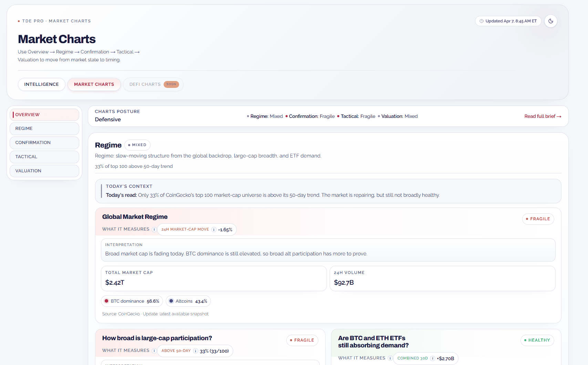Click the Healthy badge on the ETF card
Screen dimensions: 588x365
pos(537,340)
